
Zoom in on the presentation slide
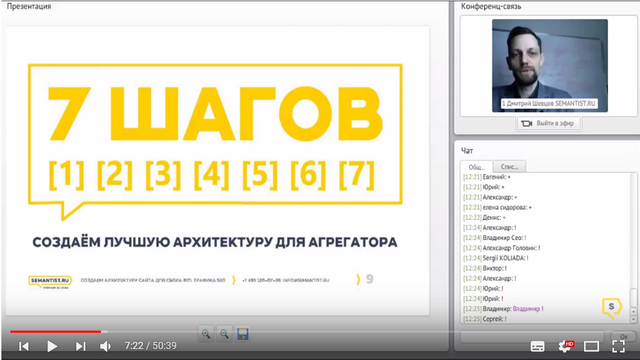coord(206,334)
